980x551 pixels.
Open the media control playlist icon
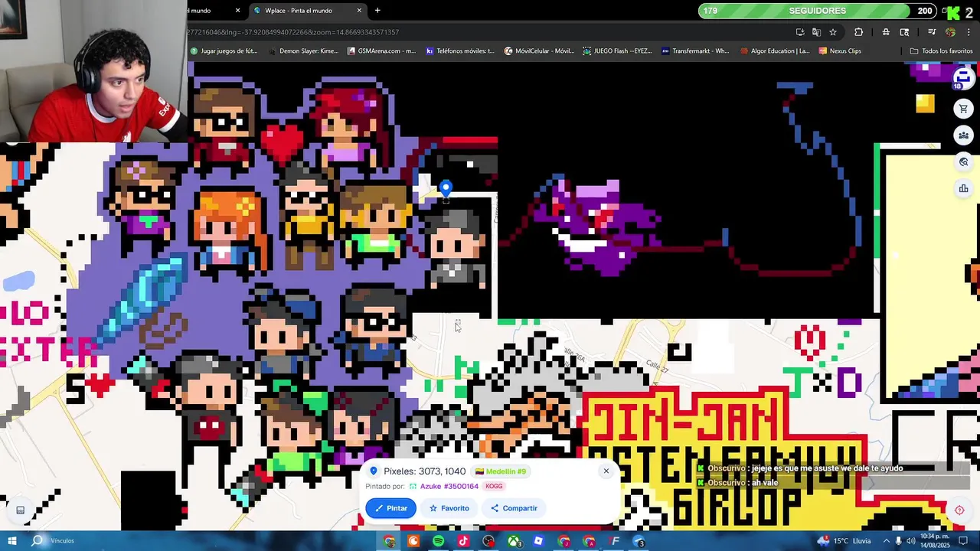coord(932,32)
